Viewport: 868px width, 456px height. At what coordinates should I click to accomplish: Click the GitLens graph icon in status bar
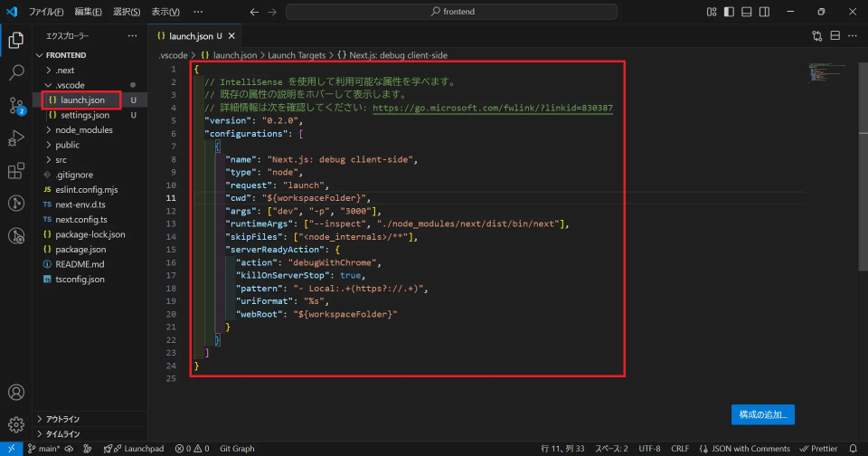point(88,449)
